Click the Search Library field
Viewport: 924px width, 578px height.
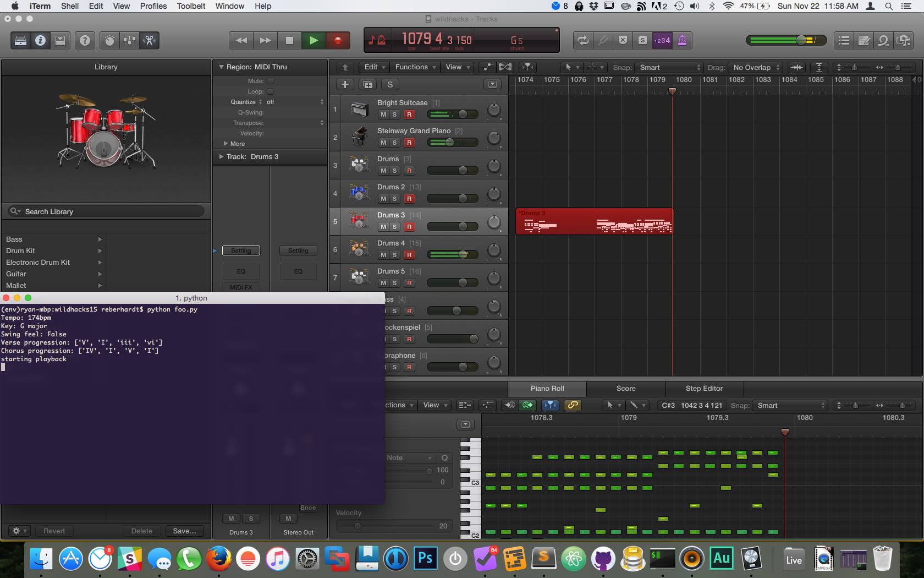pos(106,211)
